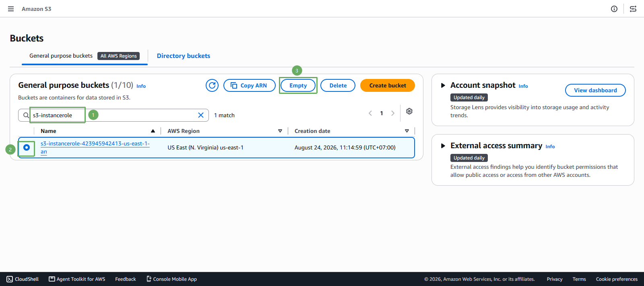Click the search magnifier icon
644x286 pixels.
click(x=26, y=115)
